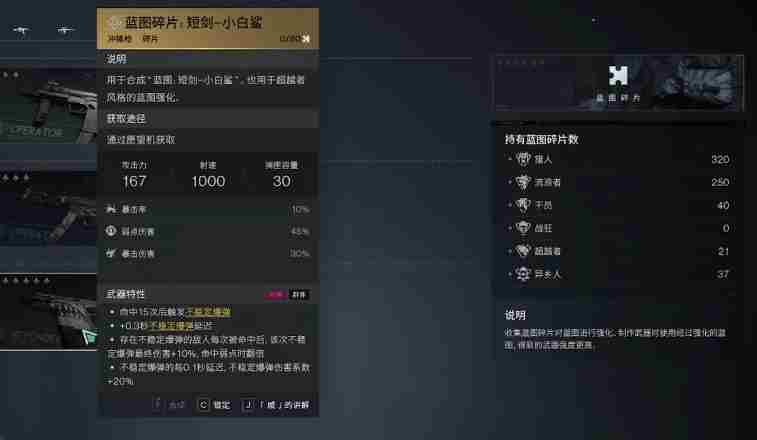Click the emblem beside the 250 fragment count
757x440 pixels.
[x=523, y=182]
